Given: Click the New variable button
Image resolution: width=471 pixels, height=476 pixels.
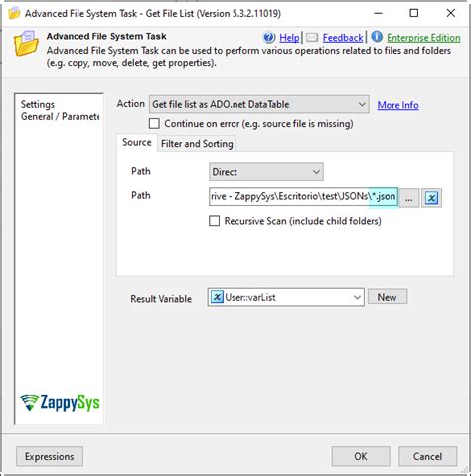Looking at the screenshot, I should click(388, 297).
